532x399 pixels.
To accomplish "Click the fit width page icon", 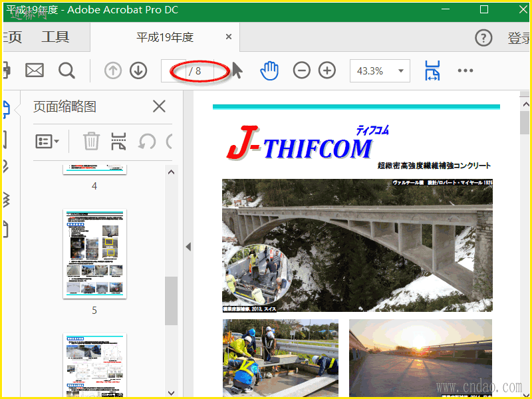I will pos(432,70).
